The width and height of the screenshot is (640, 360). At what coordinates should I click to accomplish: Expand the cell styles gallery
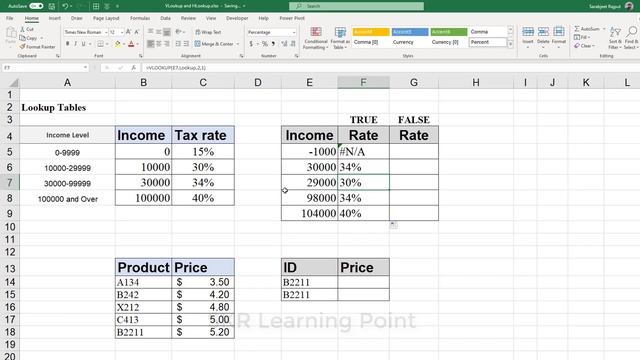tap(510, 44)
